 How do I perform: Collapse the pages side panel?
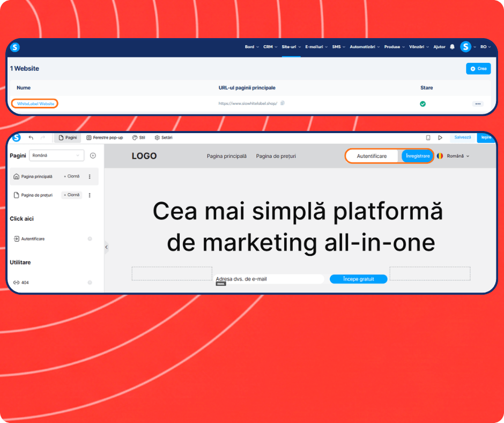pos(106,247)
